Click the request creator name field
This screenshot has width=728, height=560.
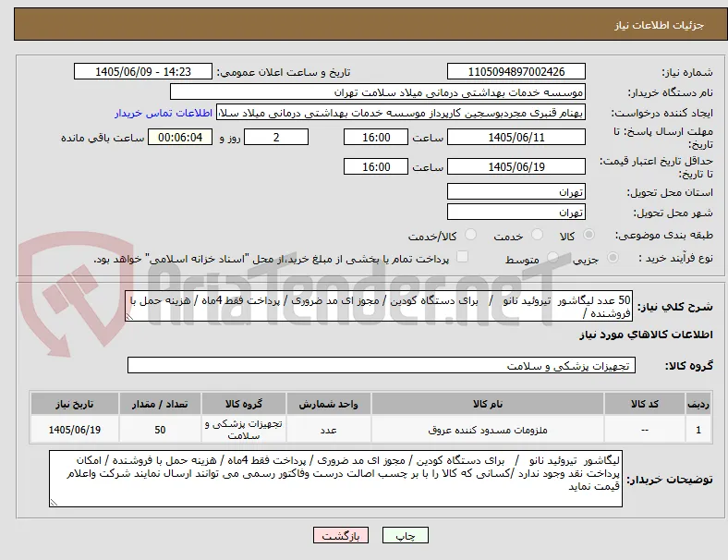coord(401,113)
